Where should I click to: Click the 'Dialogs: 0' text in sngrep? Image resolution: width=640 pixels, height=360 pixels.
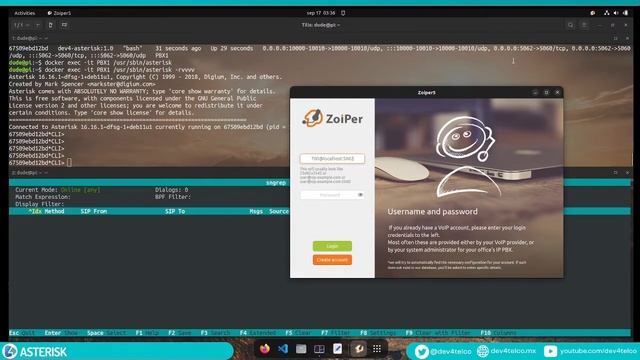click(x=172, y=190)
